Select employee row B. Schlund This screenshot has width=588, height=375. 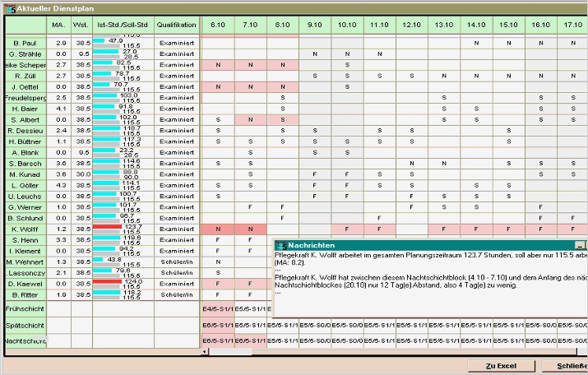click(x=25, y=218)
